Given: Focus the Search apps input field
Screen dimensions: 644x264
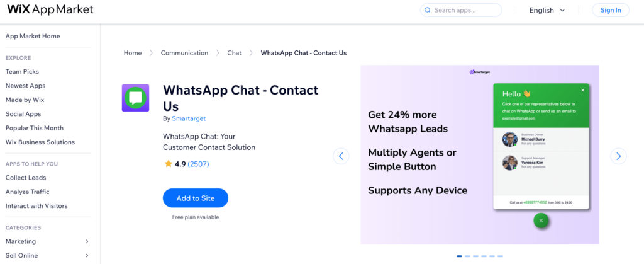Looking at the screenshot, I should 461,10.
